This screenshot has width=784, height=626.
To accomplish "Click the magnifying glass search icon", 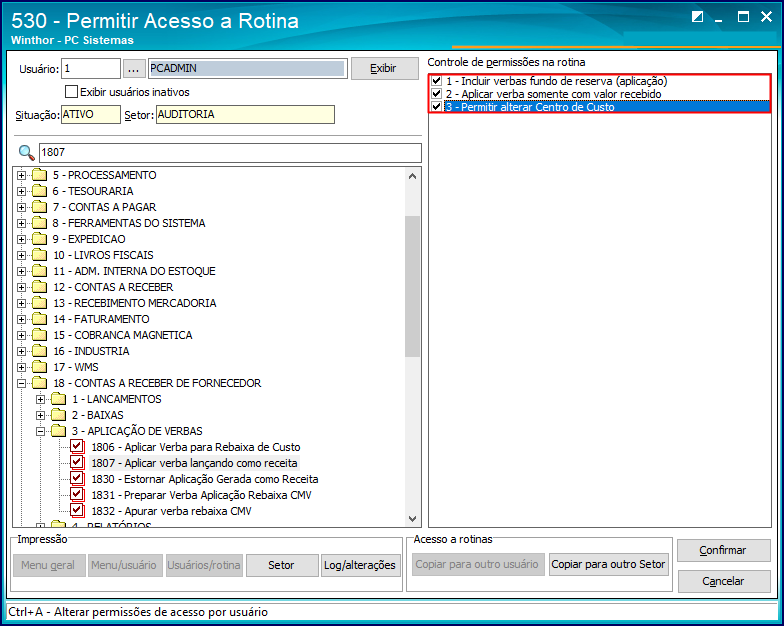I will click(26, 152).
